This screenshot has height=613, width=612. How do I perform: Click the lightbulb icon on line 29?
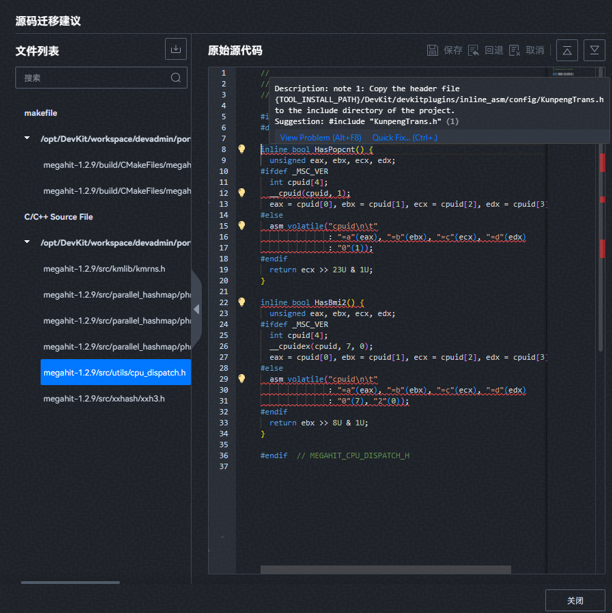[x=241, y=379]
